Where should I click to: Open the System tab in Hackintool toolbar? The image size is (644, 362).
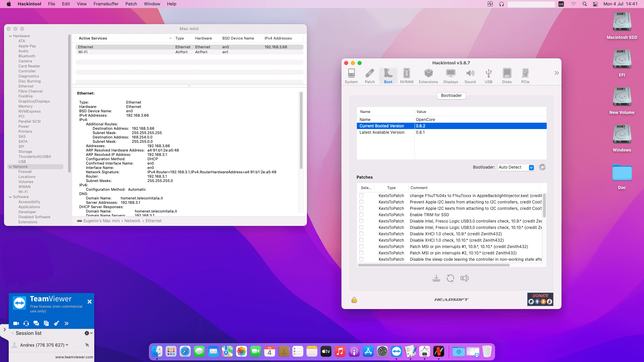click(x=351, y=76)
